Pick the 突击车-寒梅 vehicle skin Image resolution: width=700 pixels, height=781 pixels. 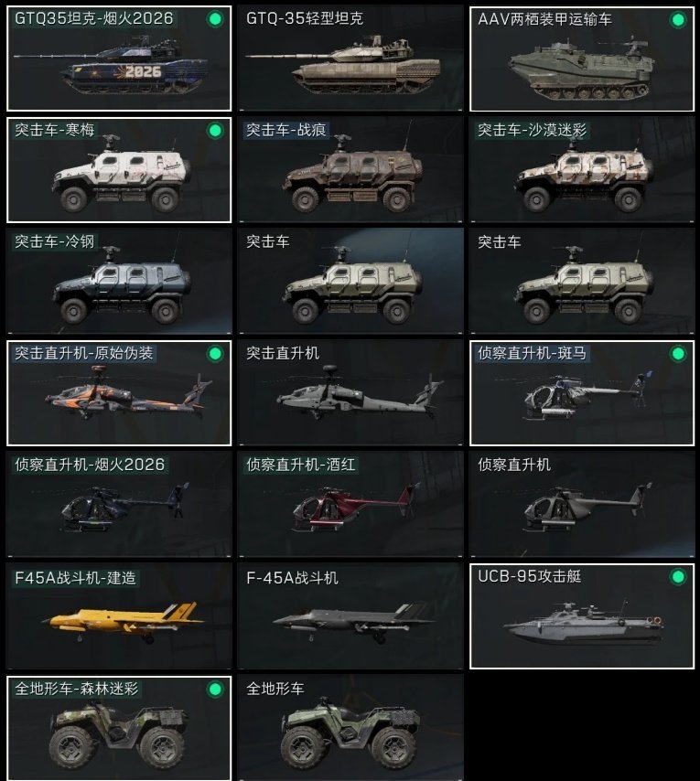pos(119,170)
